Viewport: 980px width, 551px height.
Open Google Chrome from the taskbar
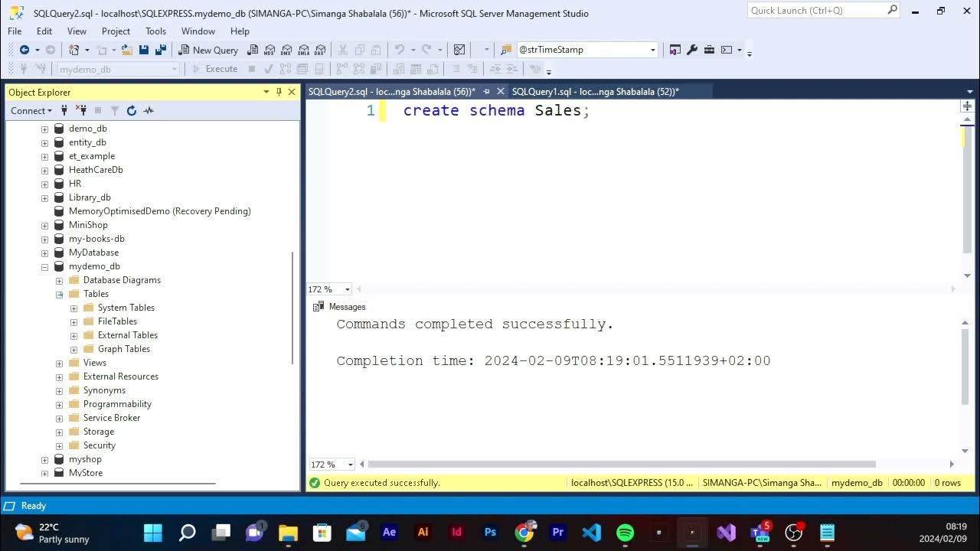point(524,532)
